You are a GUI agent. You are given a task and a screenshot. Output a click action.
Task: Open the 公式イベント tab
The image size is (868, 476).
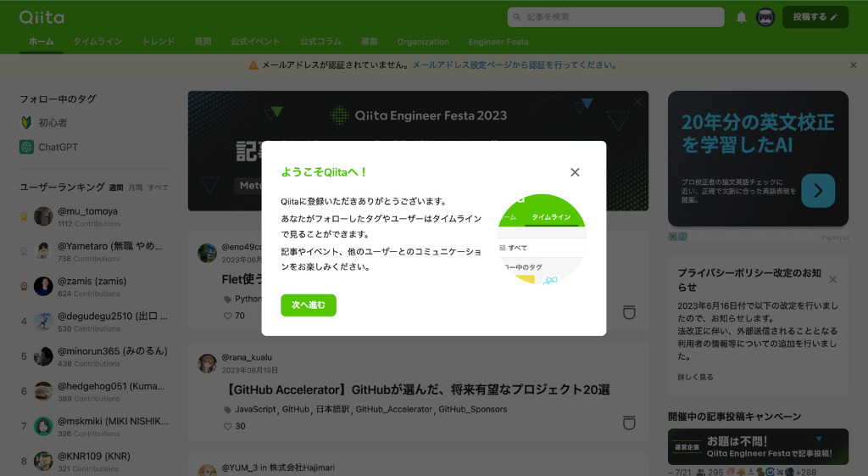click(x=255, y=42)
